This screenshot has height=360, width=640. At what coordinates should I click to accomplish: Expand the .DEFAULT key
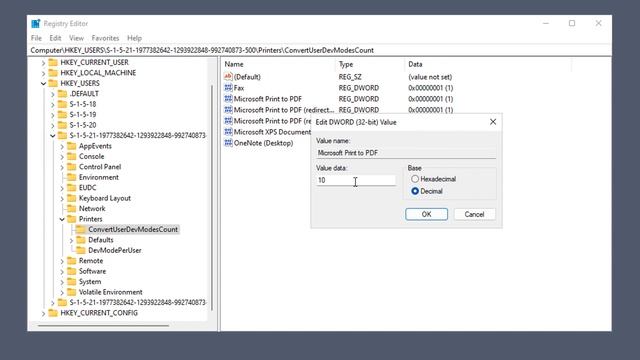[53, 94]
